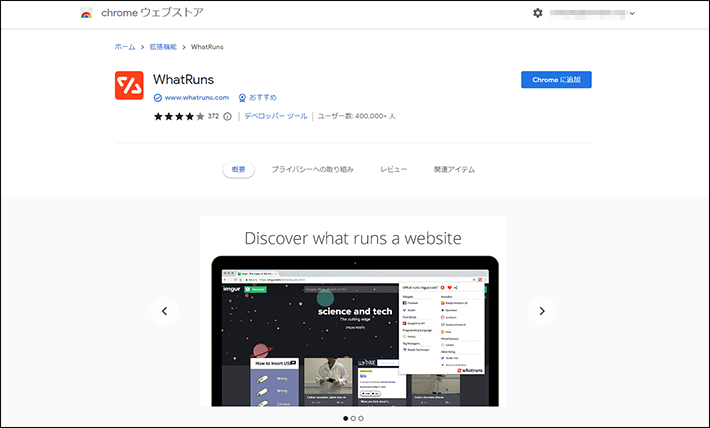Show next screenshot with right arrow
710x428 pixels.
[542, 311]
